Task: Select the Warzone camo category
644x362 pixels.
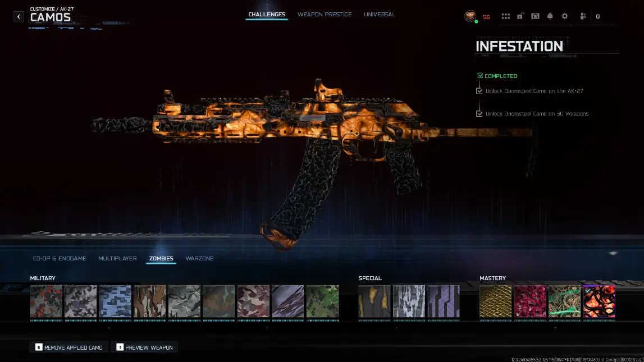Action: pyautogui.click(x=200, y=258)
